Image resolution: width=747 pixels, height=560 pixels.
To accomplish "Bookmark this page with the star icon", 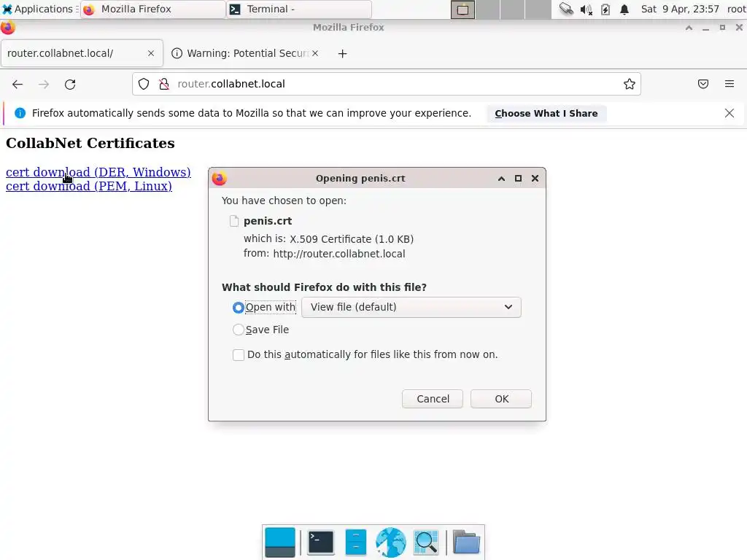I will pos(630,85).
